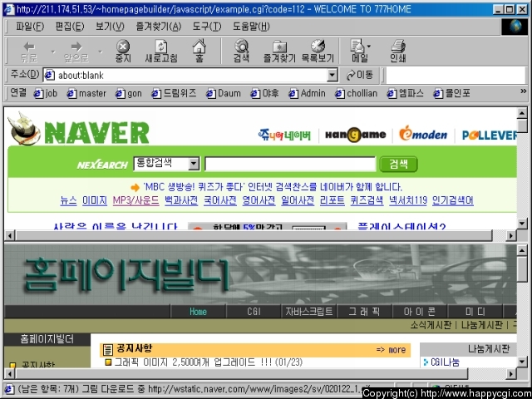Click the Home (홈) toolbar icon
532x399 pixels.
[199, 52]
